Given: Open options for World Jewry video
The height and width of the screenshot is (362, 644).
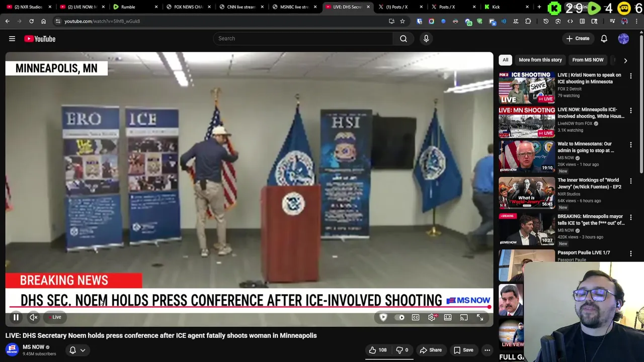Looking at the screenshot, I should click(x=631, y=181).
